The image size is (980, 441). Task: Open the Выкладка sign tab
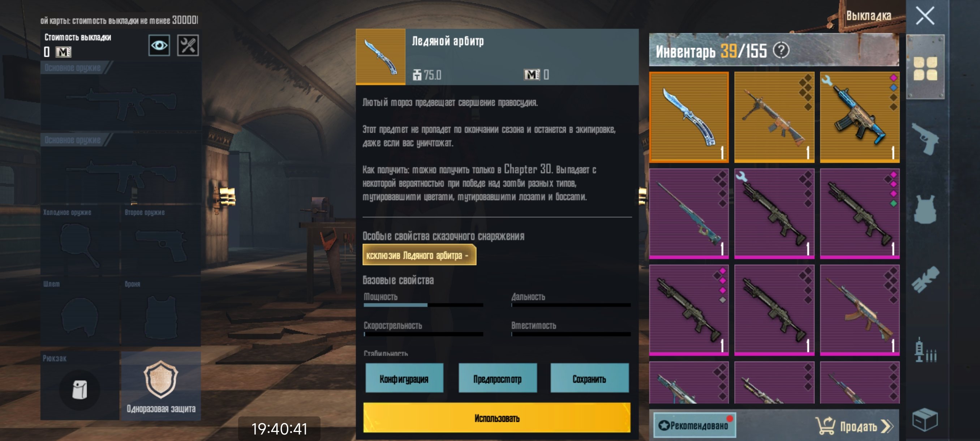click(869, 16)
